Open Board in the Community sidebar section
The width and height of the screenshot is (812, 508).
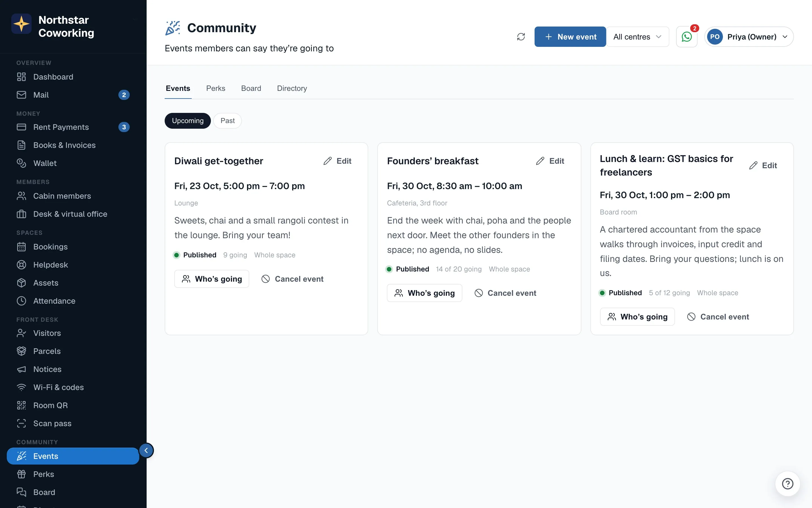[x=73, y=492]
